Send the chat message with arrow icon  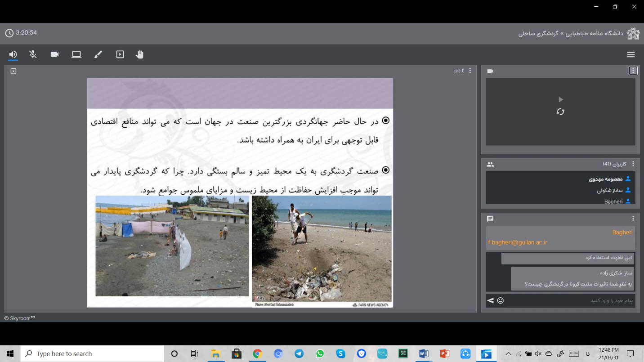click(x=490, y=300)
